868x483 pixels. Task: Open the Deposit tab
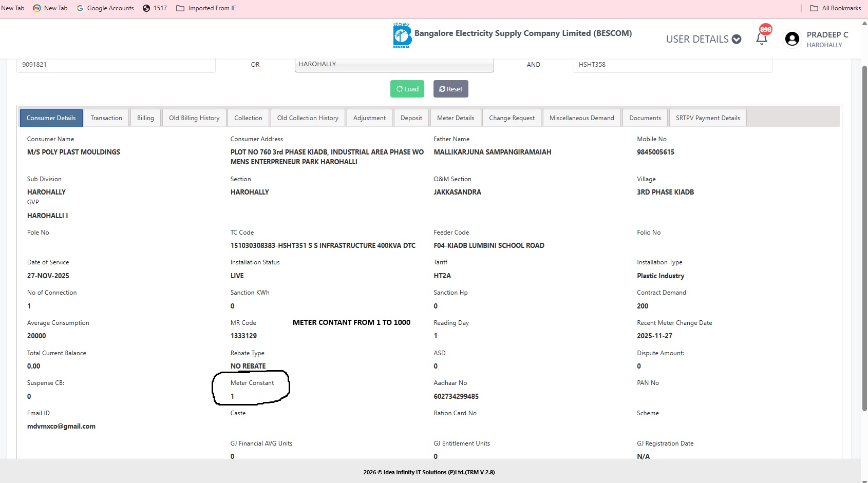click(x=411, y=118)
